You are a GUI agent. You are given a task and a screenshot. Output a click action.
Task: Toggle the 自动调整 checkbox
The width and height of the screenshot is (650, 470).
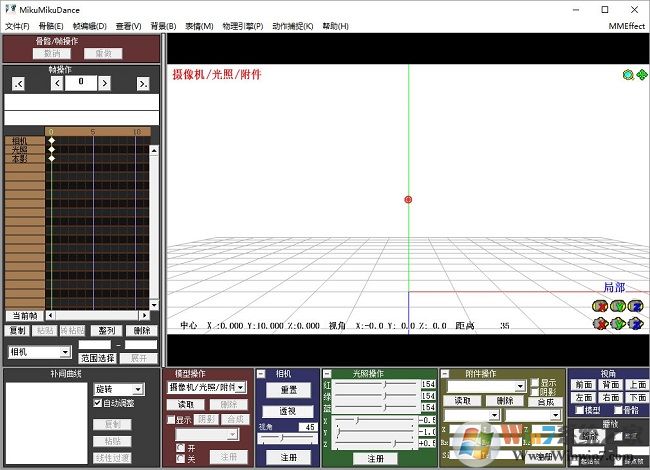click(x=97, y=403)
